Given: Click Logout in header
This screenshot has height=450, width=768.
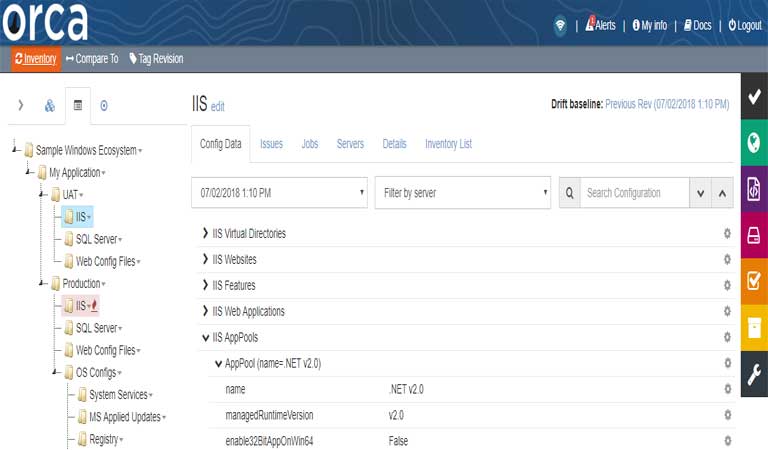Looking at the screenshot, I should point(744,25).
